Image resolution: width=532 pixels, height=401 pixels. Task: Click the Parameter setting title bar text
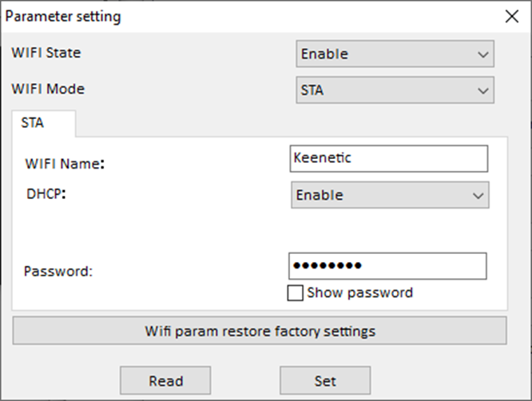coord(64,16)
